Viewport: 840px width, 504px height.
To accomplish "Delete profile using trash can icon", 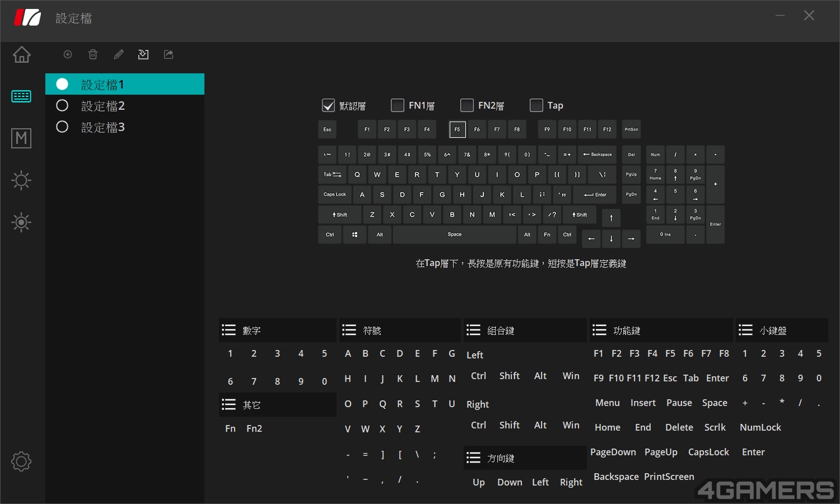I will [93, 54].
